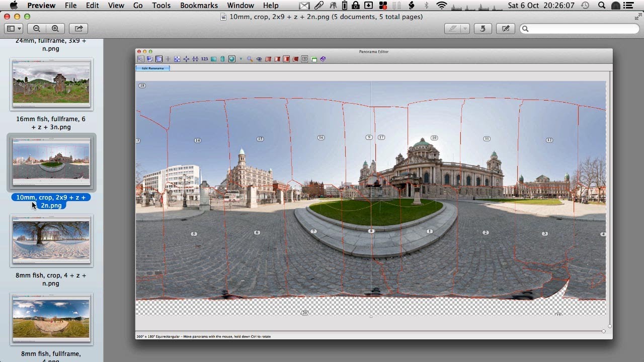Open the File menu

coord(70,6)
